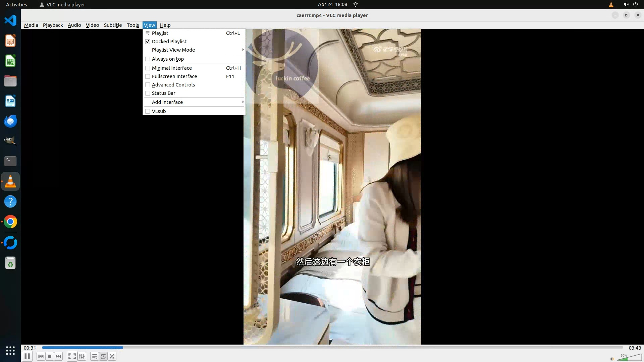Open the Subtitle menu

click(x=113, y=25)
